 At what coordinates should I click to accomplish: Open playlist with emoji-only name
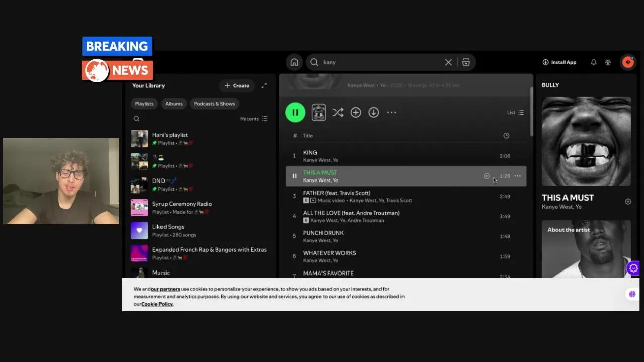coord(201,162)
